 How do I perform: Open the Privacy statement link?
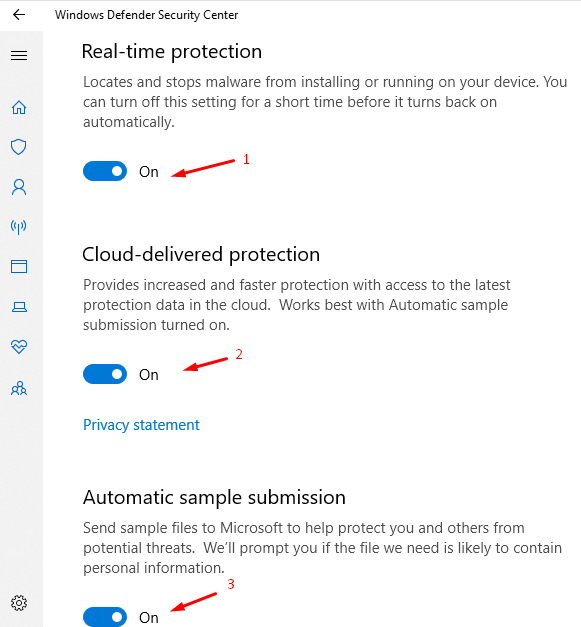[x=141, y=425]
